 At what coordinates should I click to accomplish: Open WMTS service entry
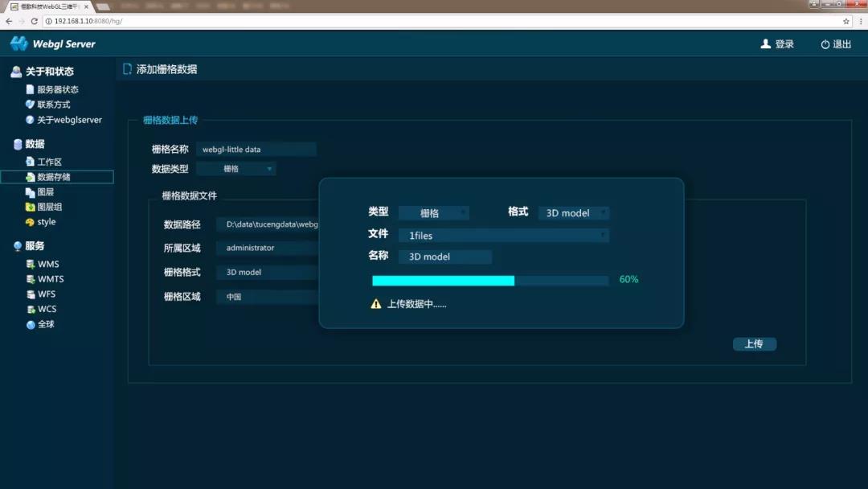click(51, 279)
